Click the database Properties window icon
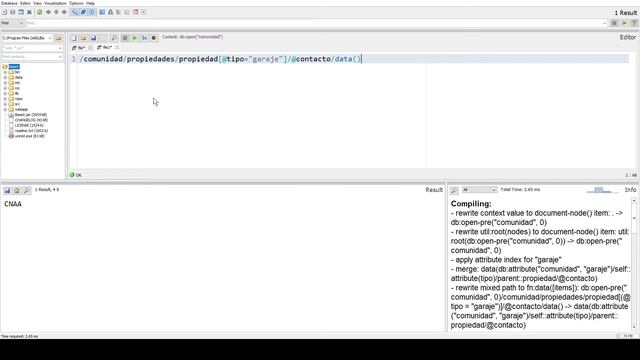This screenshot has width=640, height=360. coord(21,12)
